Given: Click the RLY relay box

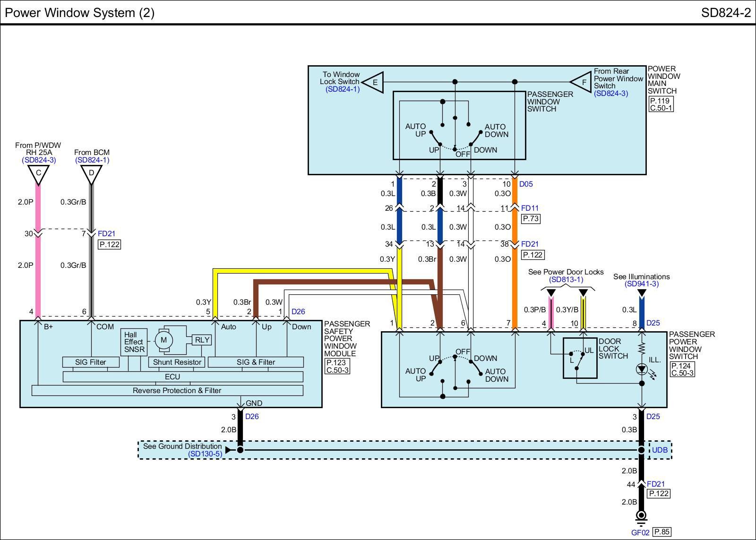Looking at the screenshot, I should pos(202,340).
